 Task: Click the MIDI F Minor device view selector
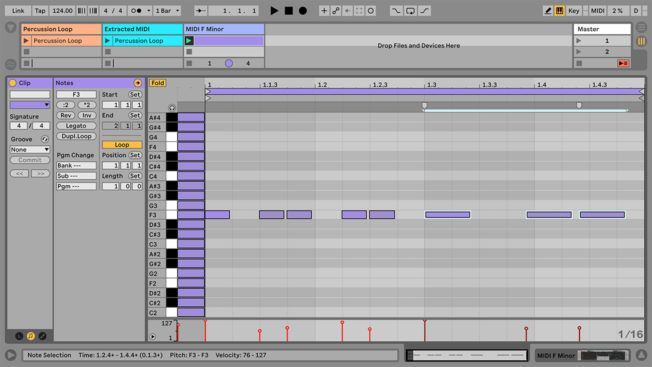[583, 355]
